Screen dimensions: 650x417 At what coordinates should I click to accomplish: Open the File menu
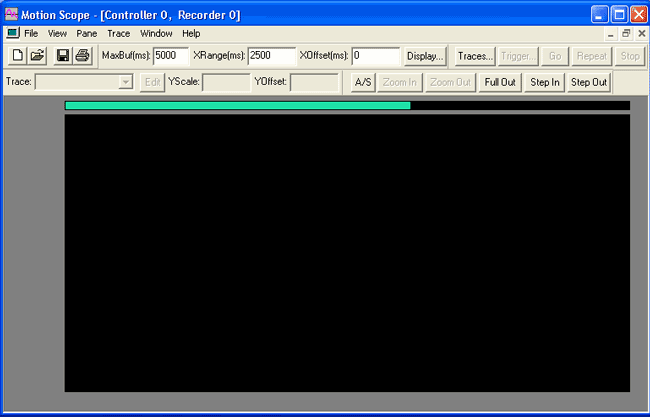pyautogui.click(x=31, y=34)
